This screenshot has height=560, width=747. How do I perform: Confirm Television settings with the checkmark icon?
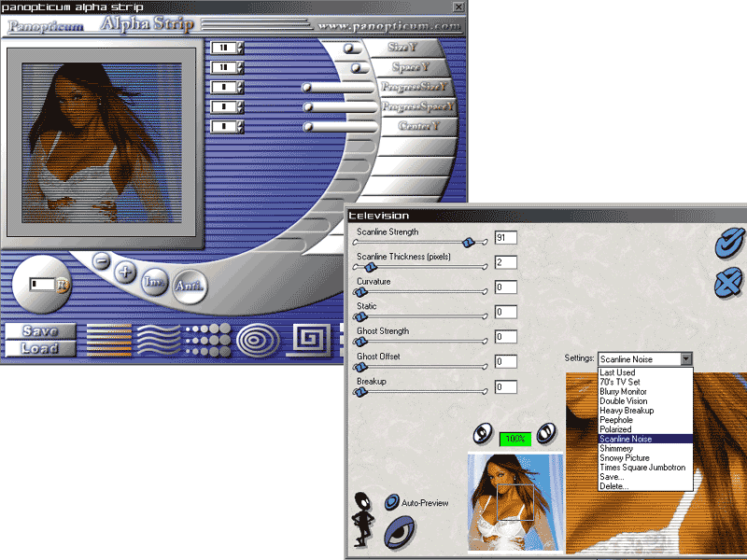click(729, 243)
